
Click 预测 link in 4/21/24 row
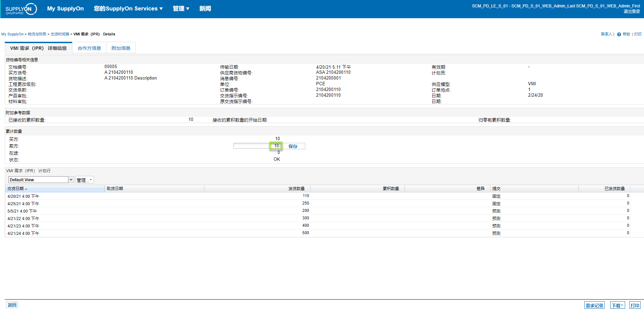coord(496,234)
